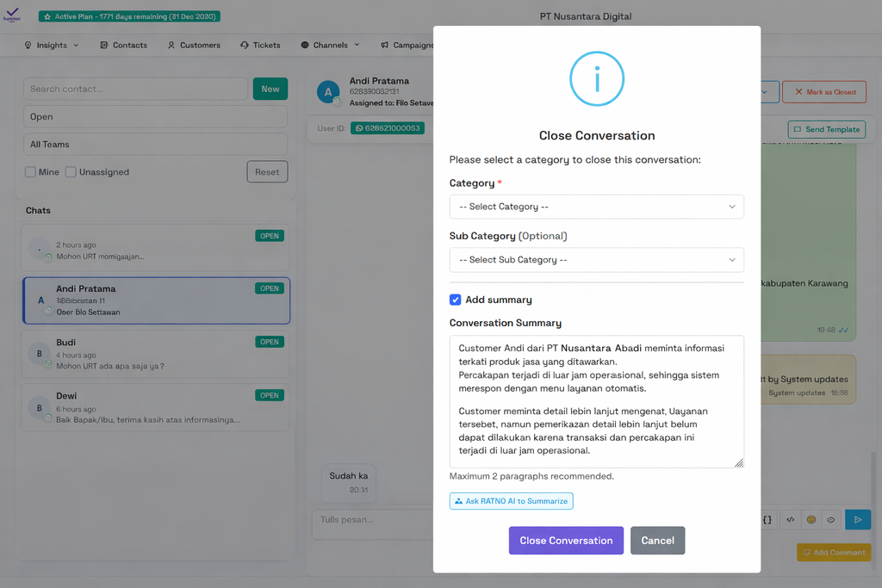The height and width of the screenshot is (588, 882).
Task: Click the app logo in top-left corner
Action: point(12,16)
